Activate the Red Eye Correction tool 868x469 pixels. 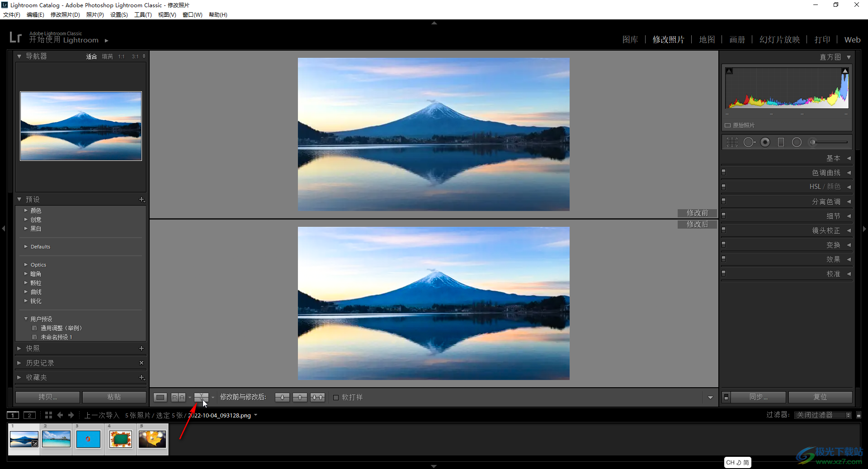point(765,142)
